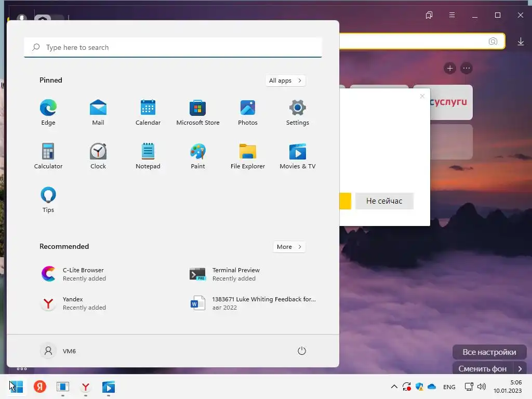Viewport: 532px width, 399px height.
Task: Click the sync tray icon with red dot
Action: [406, 387]
